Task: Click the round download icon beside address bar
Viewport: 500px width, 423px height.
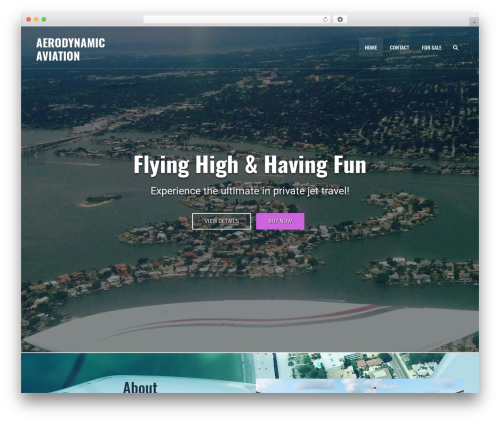Action: (x=340, y=19)
